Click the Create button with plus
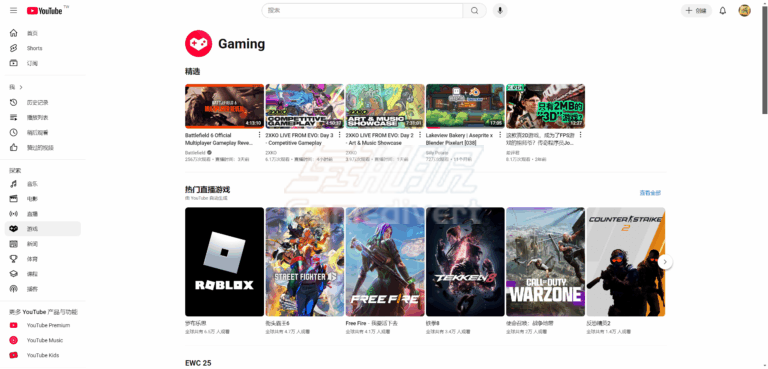Screen dimensions: 768x369 pyautogui.click(x=696, y=11)
